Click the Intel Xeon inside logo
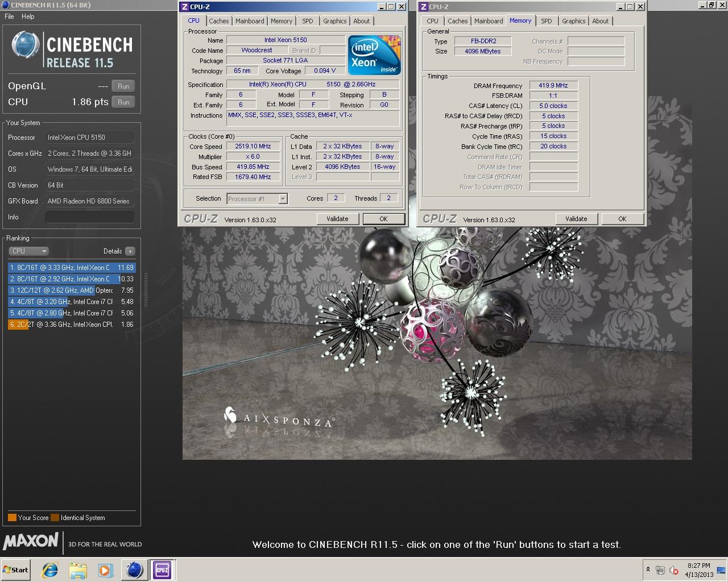 click(x=374, y=55)
